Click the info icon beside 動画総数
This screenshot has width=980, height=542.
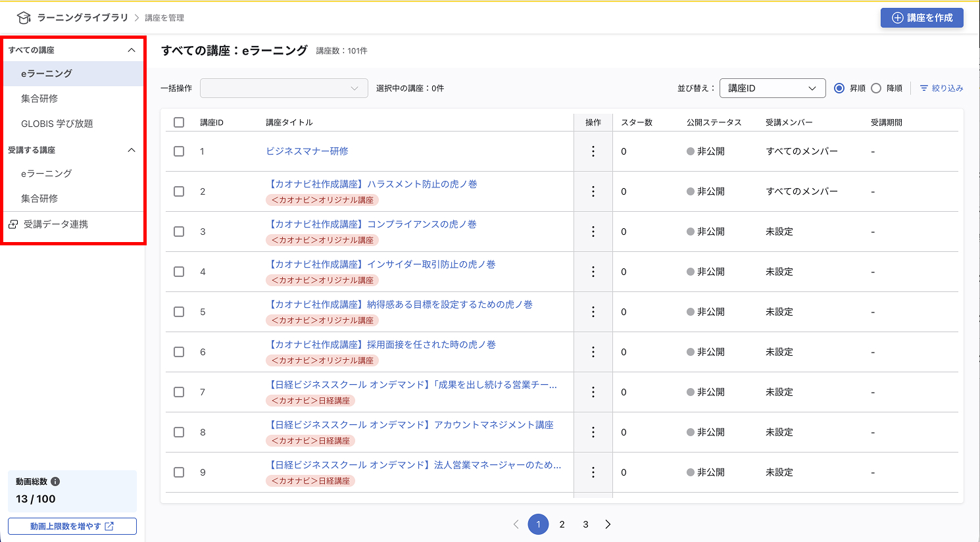[55, 481]
